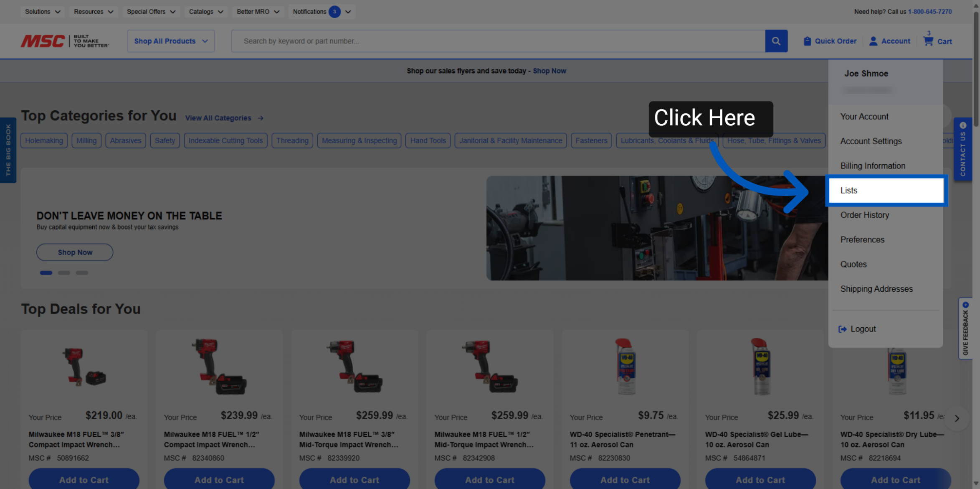
Task: Open Quotes from account menu
Action: pyautogui.click(x=853, y=265)
